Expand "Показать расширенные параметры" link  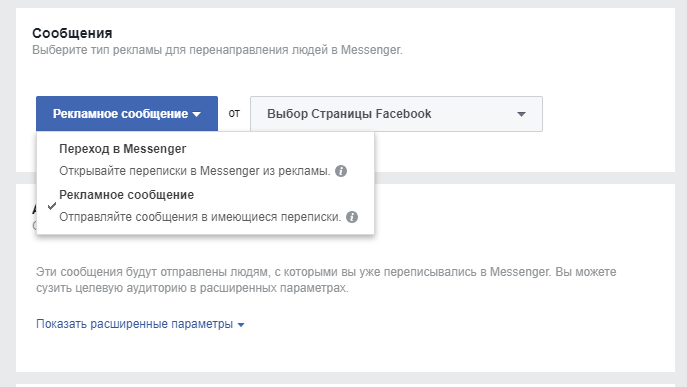pyautogui.click(x=140, y=324)
